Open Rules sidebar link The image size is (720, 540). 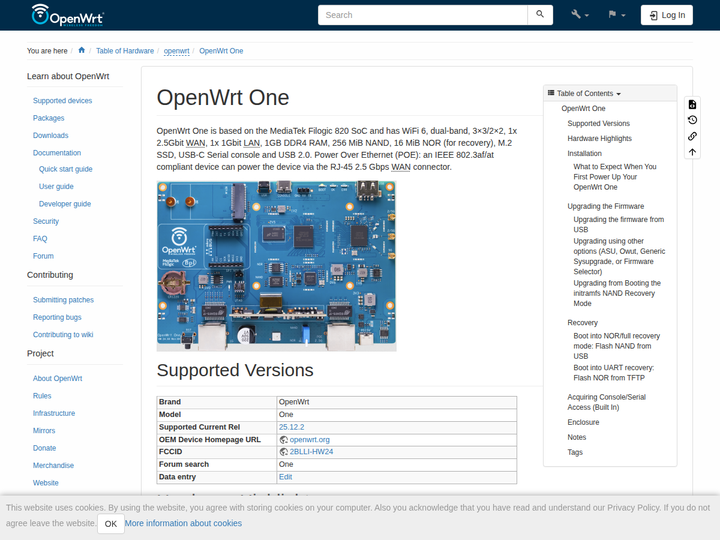42,396
